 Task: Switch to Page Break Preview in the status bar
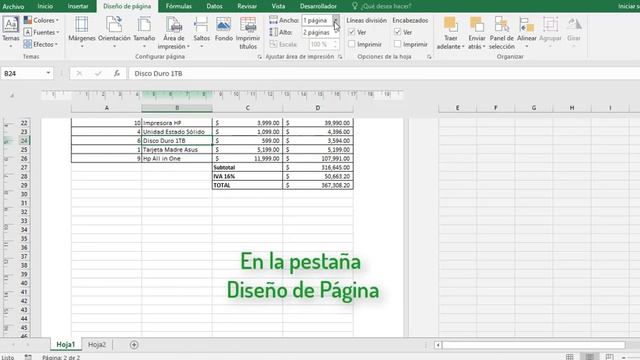[x=609, y=357]
